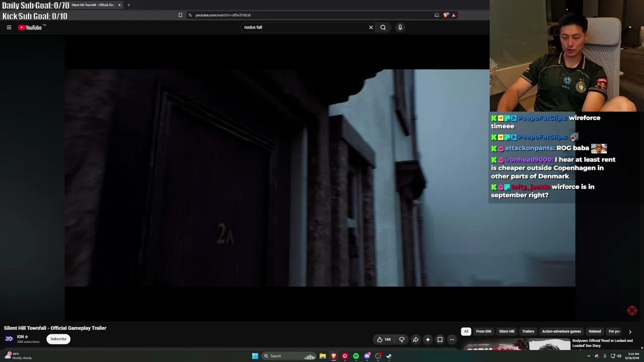Viewport: 644px width, 362px height.
Task: Click the picture-in-picture icon in the address bar
Action: coord(437,15)
